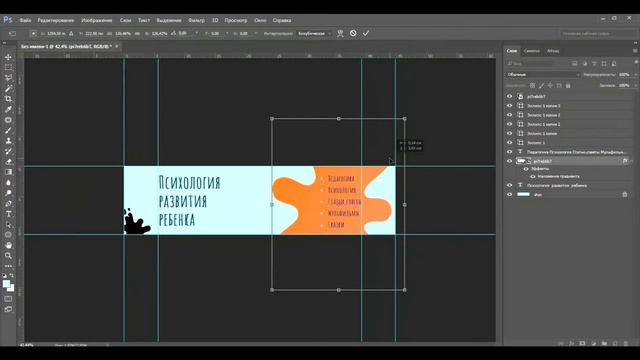
Task: Select the Eraser tool
Action: [x=8, y=162]
